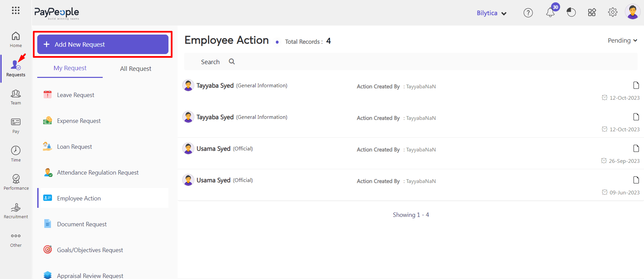Click document icon for 26-Sep-2023 record
Image resolution: width=644 pixels, height=279 pixels.
[x=636, y=148]
